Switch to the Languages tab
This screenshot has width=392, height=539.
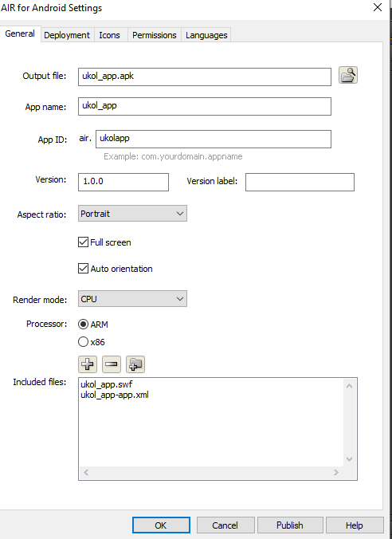(x=206, y=35)
